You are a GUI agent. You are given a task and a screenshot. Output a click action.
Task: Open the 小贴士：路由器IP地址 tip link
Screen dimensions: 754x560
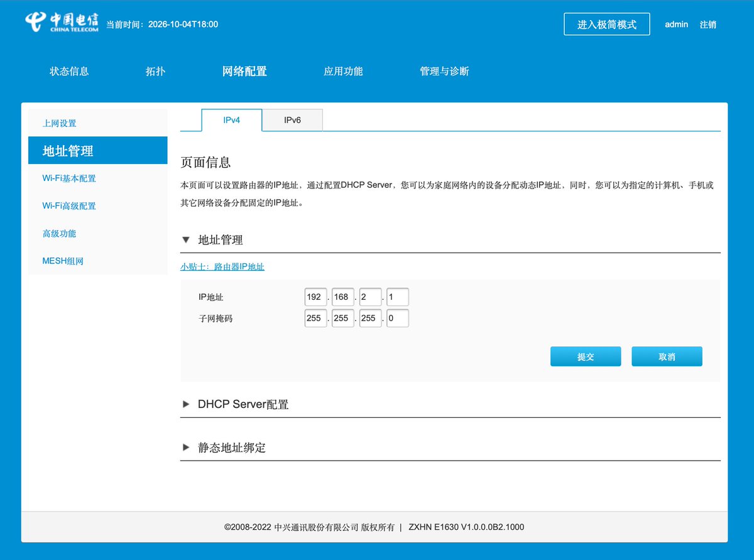point(222,266)
